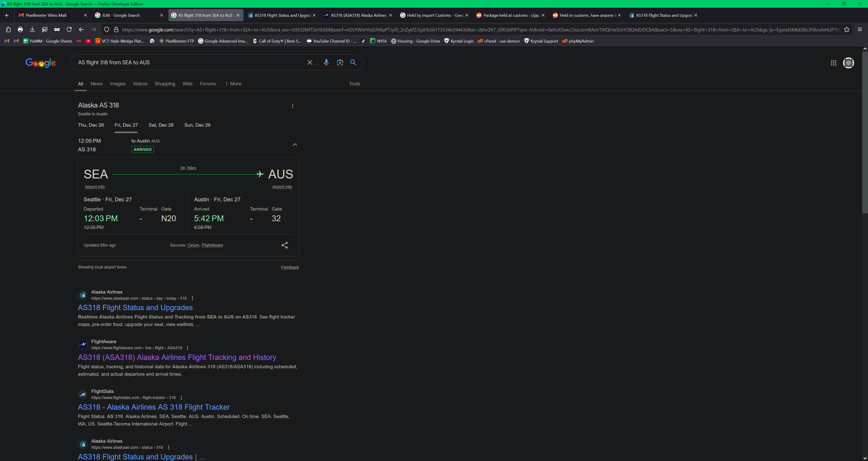Screen dimensions: 868x461
Task: Open Google Advanced Image bookmark
Action: pyautogui.click(x=223, y=41)
